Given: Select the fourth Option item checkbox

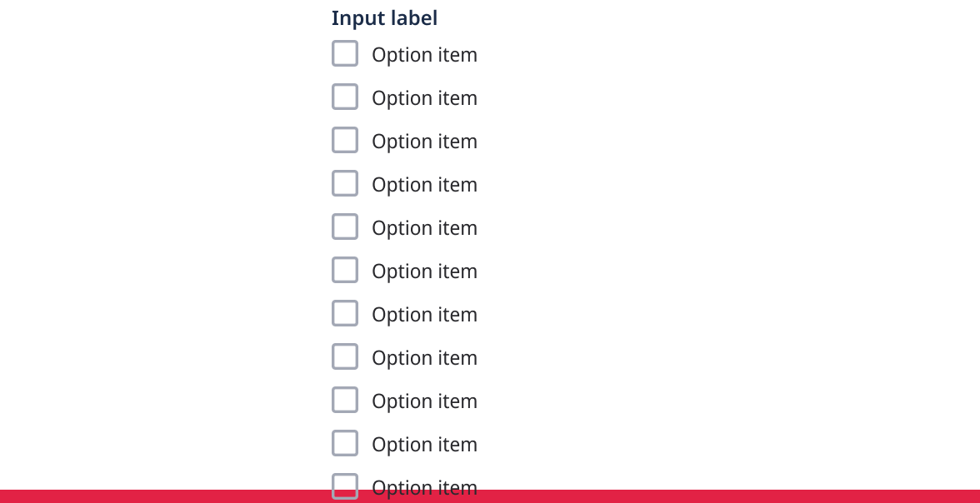Looking at the screenshot, I should point(345,184).
